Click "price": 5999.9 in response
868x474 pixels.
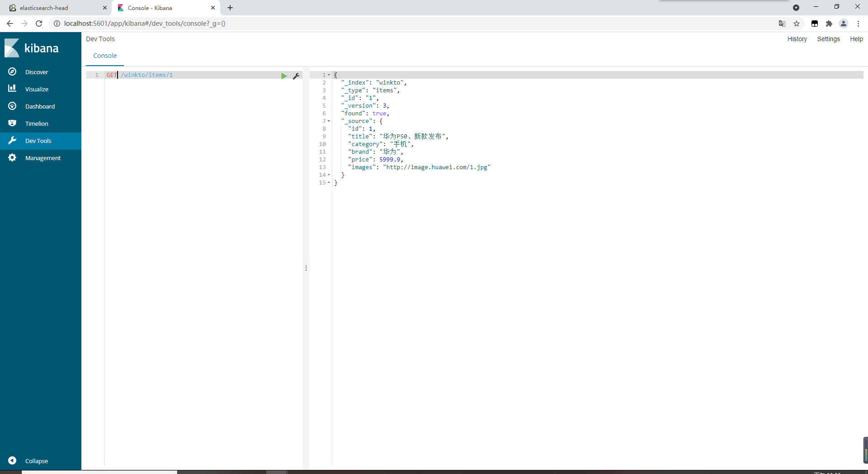(375, 160)
